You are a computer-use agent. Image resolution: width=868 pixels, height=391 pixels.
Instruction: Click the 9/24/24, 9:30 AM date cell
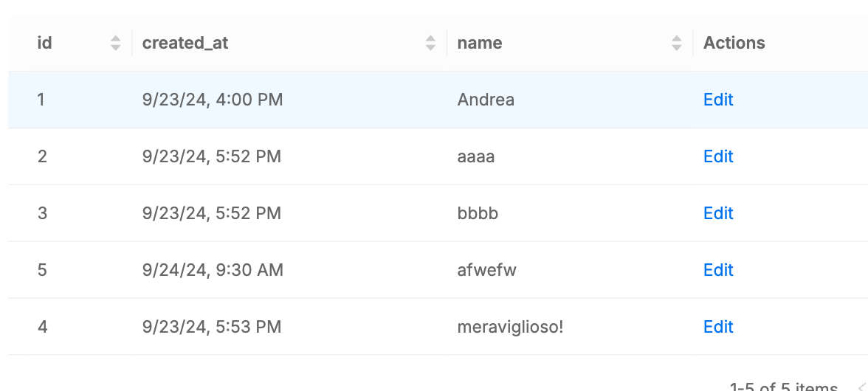click(213, 270)
